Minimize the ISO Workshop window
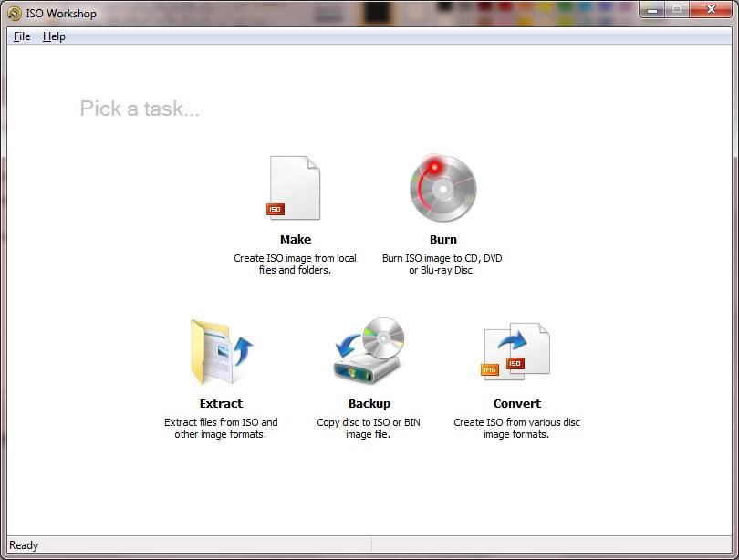 click(x=651, y=10)
